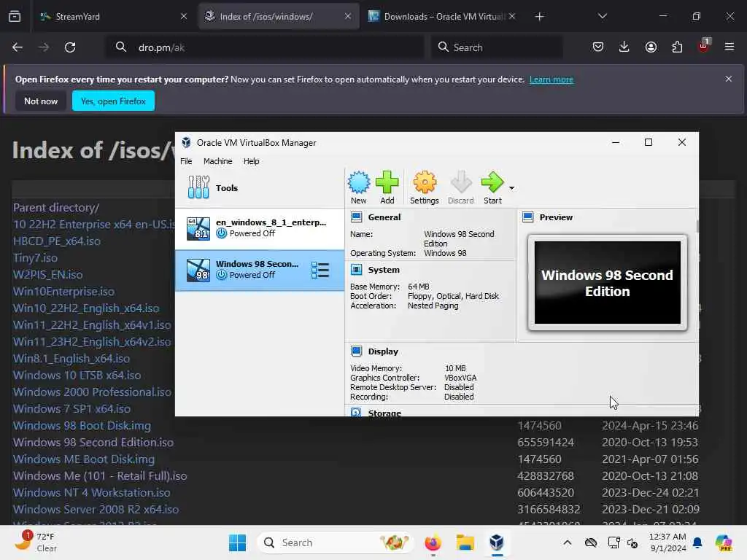The height and width of the screenshot is (560, 747).
Task: Click the address bar showing dro.pm/ak
Action: pyautogui.click(x=264, y=47)
